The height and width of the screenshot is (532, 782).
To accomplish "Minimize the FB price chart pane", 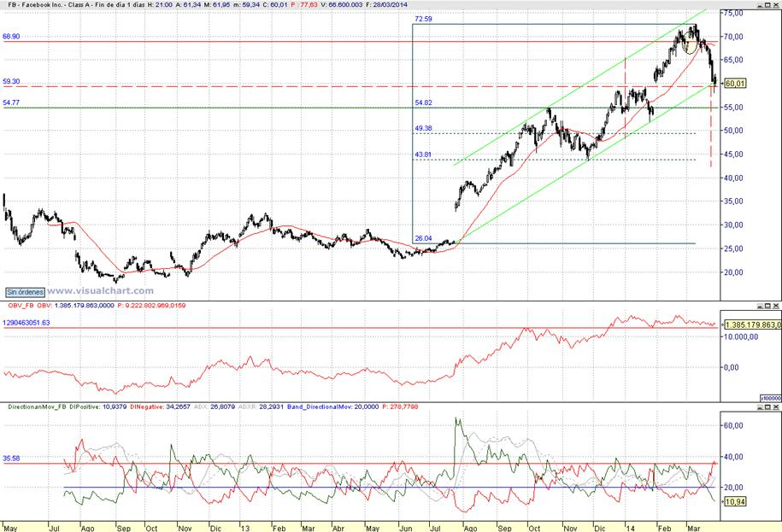I will pyautogui.click(x=760, y=4).
